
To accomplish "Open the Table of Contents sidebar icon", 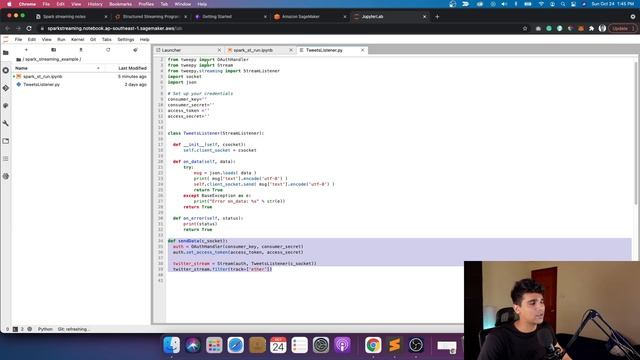I will [6, 158].
